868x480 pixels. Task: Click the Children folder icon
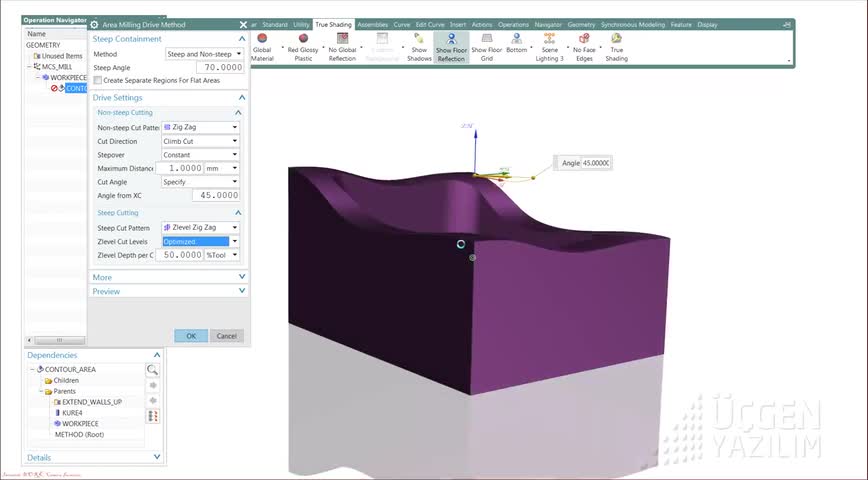[x=48, y=380]
